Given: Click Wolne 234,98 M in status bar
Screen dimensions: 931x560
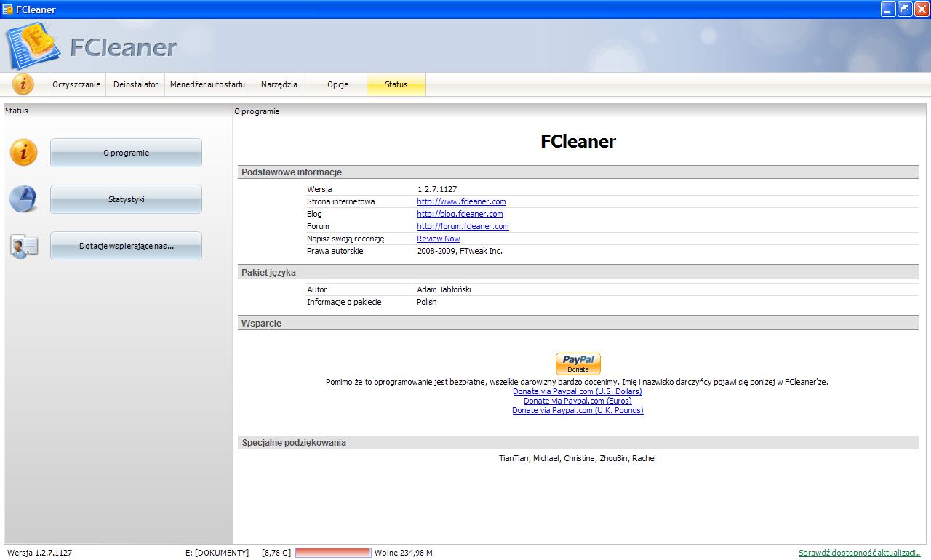Looking at the screenshot, I should (404, 553).
